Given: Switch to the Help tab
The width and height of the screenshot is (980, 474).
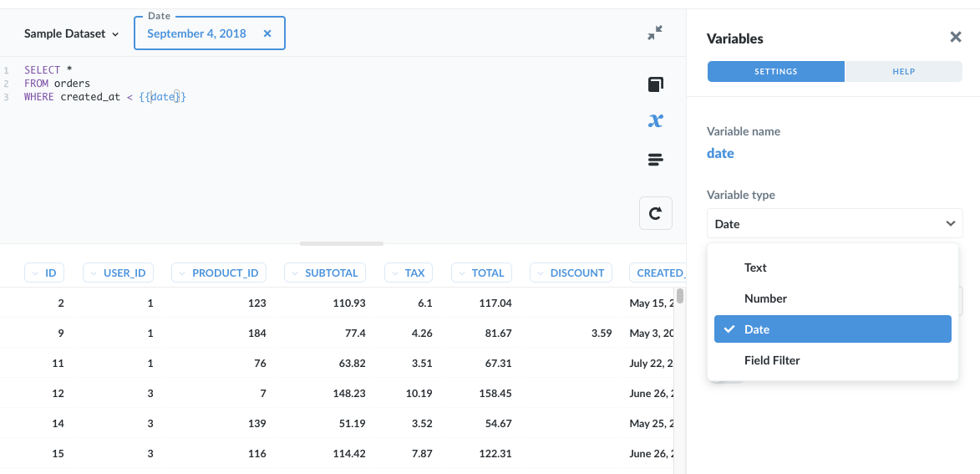Looking at the screenshot, I should pyautogui.click(x=903, y=72).
